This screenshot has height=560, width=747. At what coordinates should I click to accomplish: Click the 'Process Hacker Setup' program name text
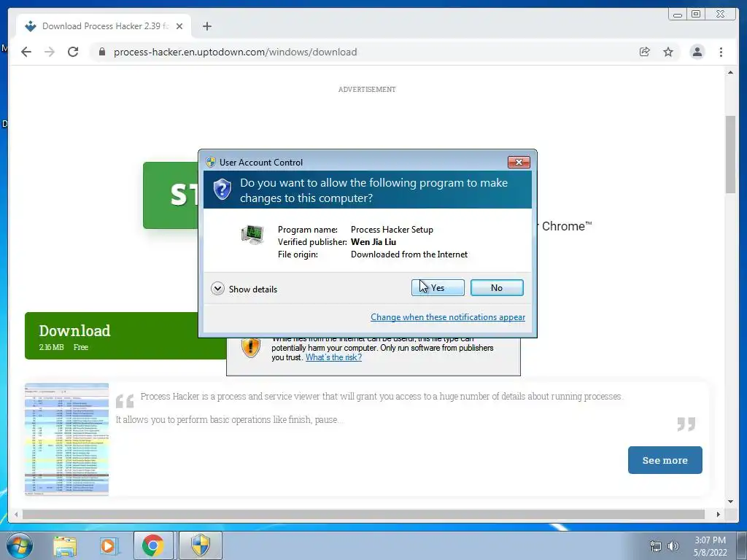coord(392,230)
